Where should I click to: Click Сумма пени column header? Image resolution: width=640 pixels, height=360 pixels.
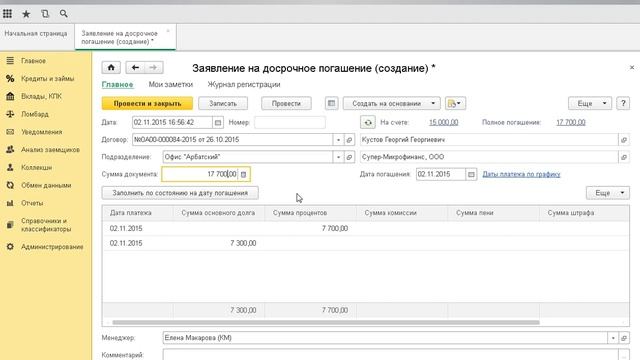pyautogui.click(x=493, y=213)
